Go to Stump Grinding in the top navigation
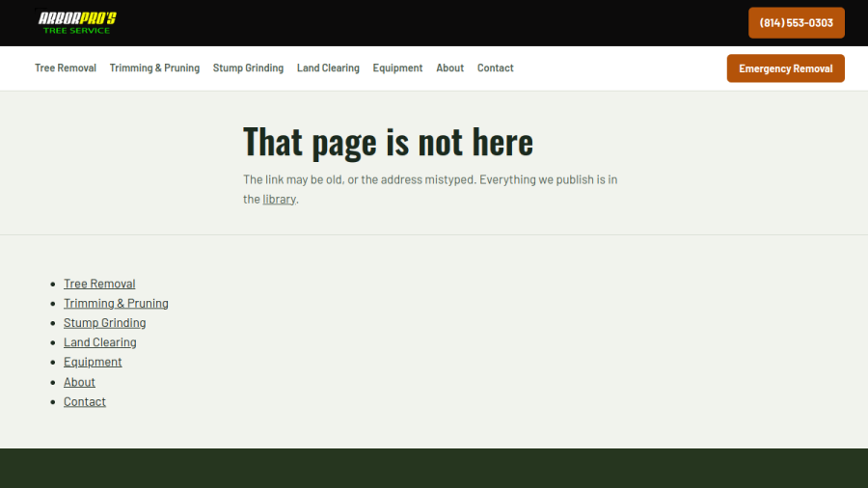 (248, 68)
